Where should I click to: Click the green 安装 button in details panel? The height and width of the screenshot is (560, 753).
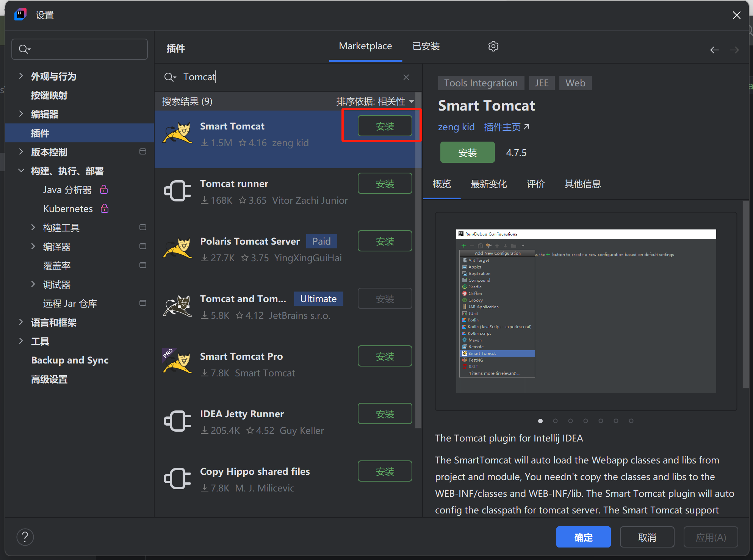click(x=467, y=153)
